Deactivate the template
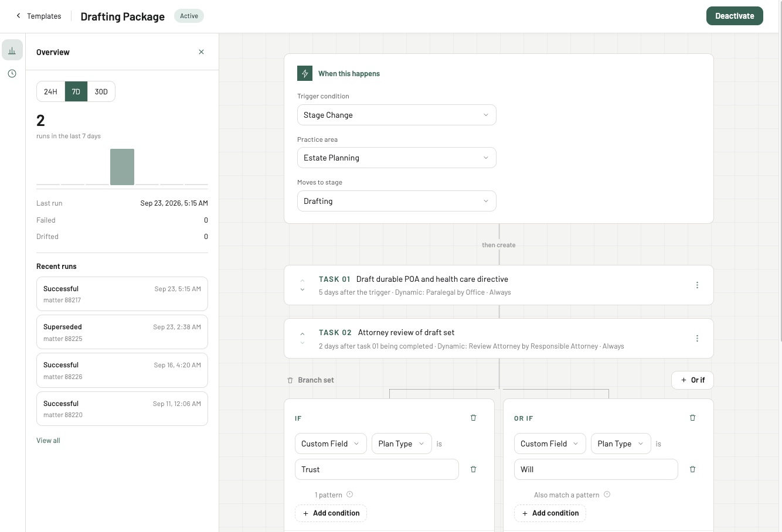 [735, 16]
